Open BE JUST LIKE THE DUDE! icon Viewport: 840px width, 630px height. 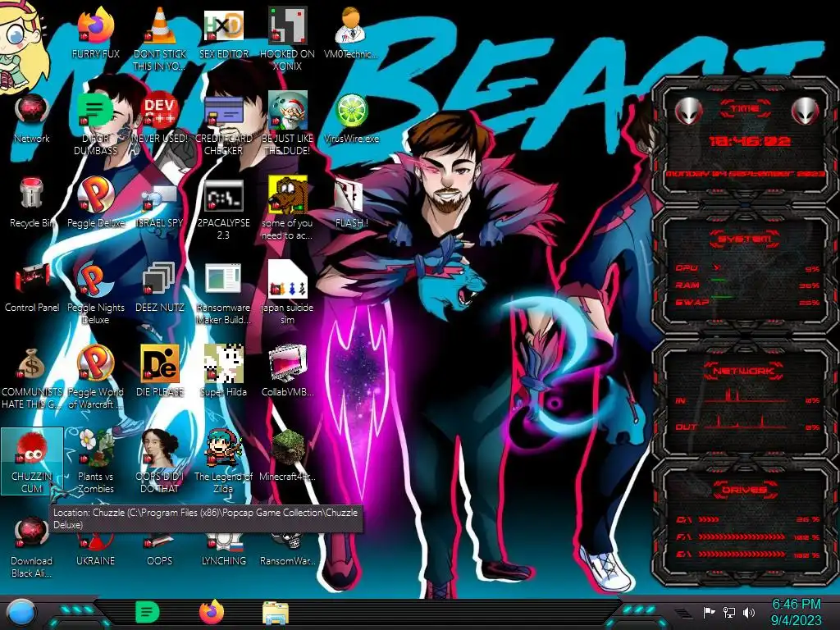coord(288,123)
